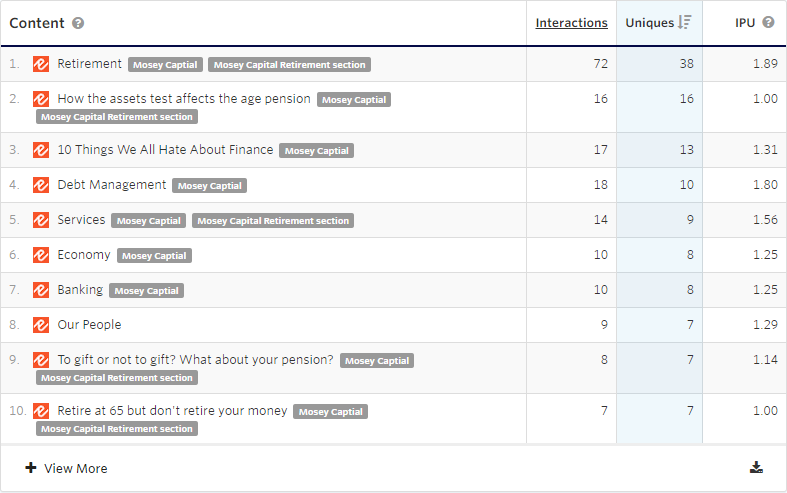Select the IPU value 1.14
The image size is (787, 493).
[765, 360]
